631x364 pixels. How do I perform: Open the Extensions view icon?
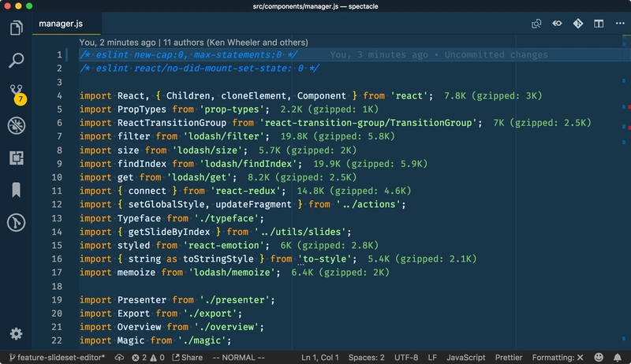click(x=16, y=158)
